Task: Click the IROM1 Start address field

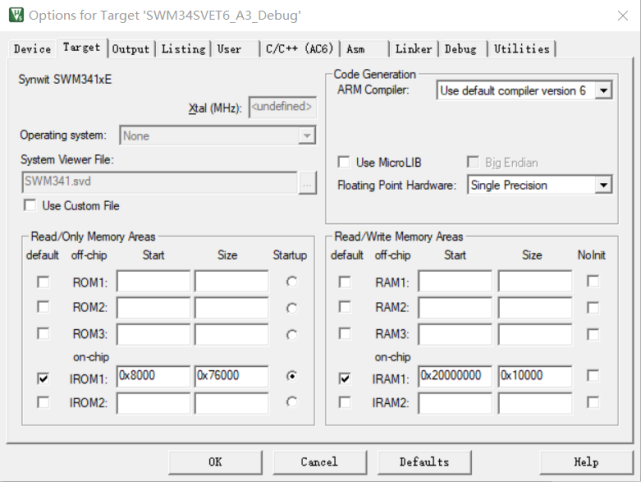Action: pos(152,377)
